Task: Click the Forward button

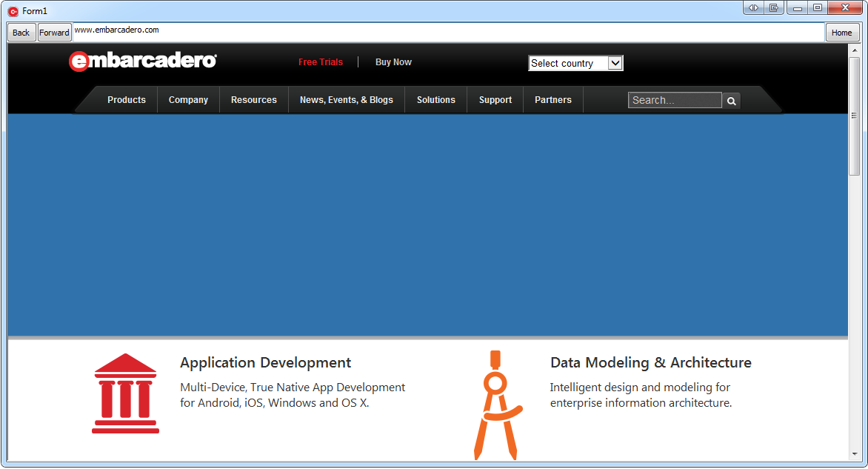Action: (54, 33)
